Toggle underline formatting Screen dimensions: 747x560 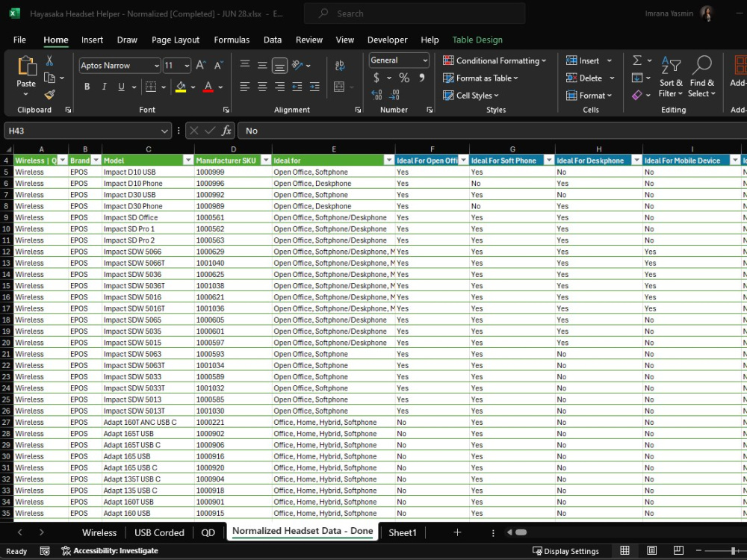coord(121,87)
